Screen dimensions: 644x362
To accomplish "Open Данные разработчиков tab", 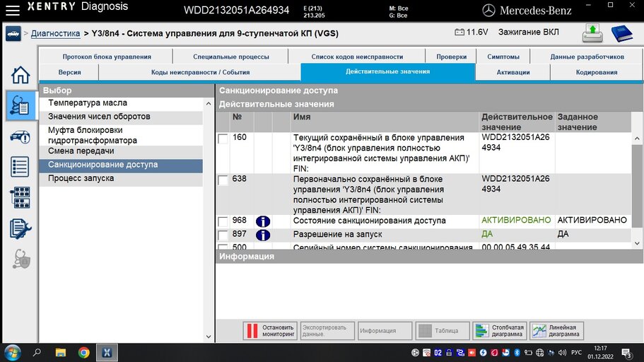I will 587,57.
